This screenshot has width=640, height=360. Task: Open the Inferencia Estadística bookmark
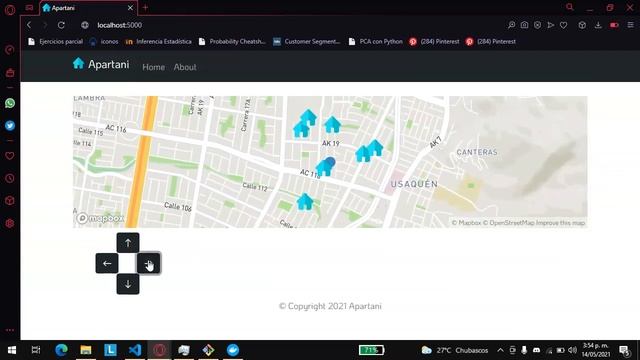click(158, 42)
